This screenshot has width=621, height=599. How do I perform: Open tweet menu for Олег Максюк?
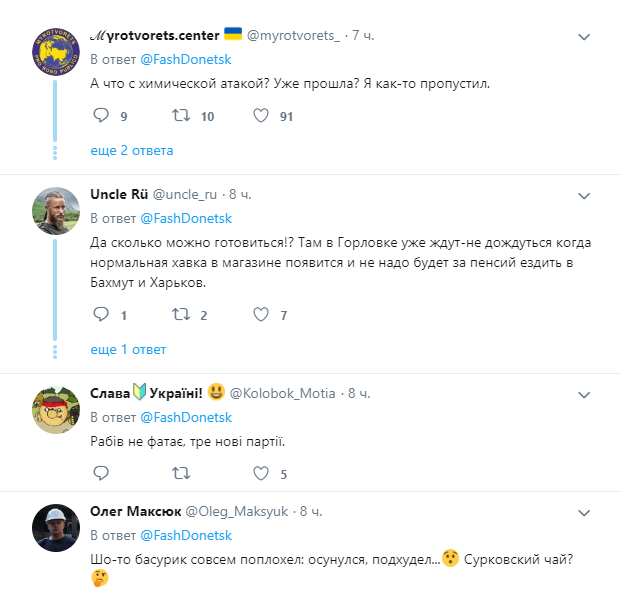coord(586,511)
